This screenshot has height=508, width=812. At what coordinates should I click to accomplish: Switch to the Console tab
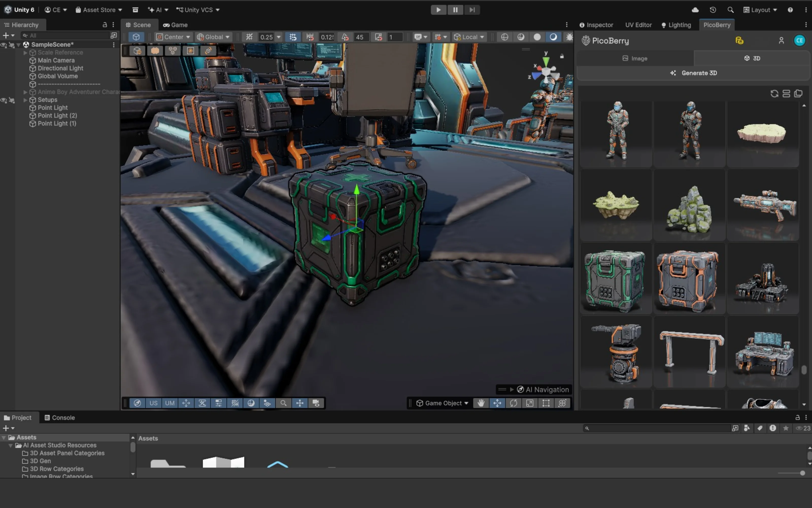pyautogui.click(x=60, y=417)
